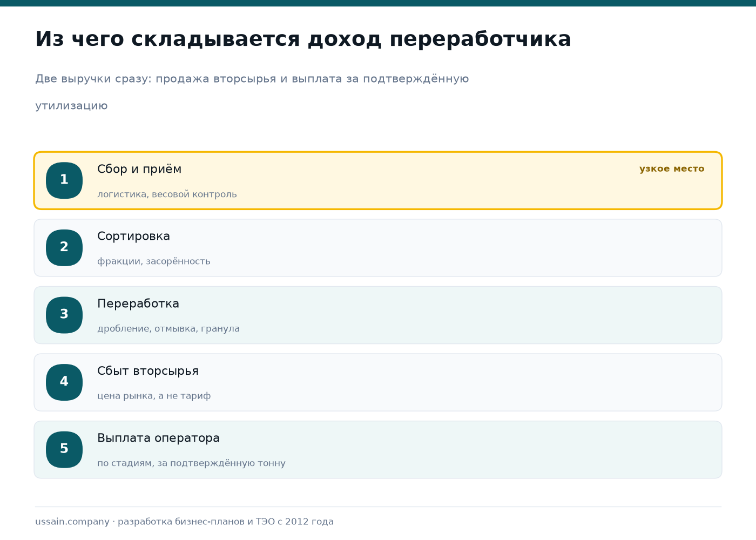Viewport: 756px width, 540px height.
Task: Click the main title 'Из чего складывается доход переработчика'
Action: tap(303, 39)
